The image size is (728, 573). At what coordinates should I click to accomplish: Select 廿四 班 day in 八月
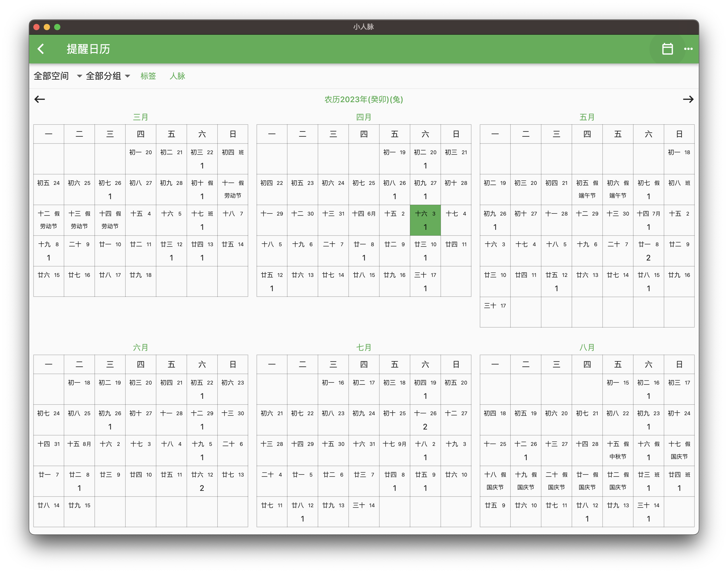pyautogui.click(x=679, y=481)
